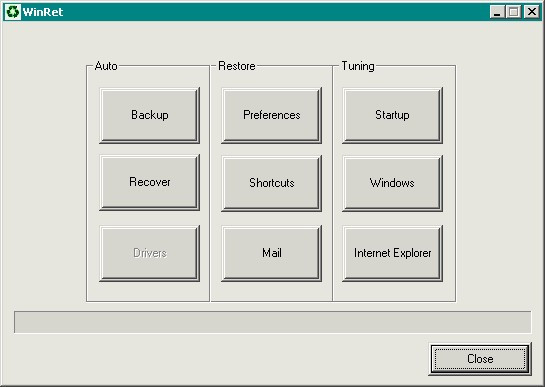Screen dimensions: 545x387
Task: Open the Recover function
Action: click(x=149, y=183)
